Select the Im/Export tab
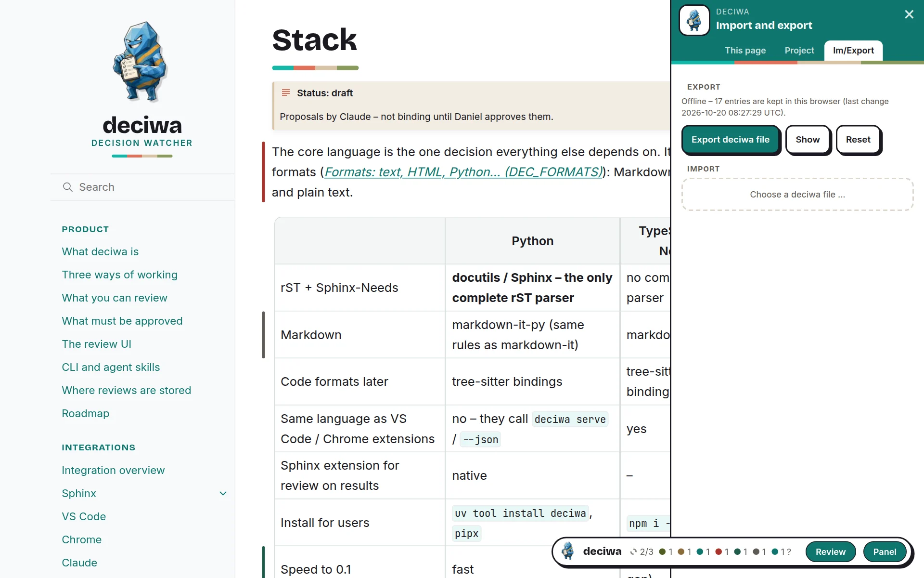 click(x=853, y=51)
